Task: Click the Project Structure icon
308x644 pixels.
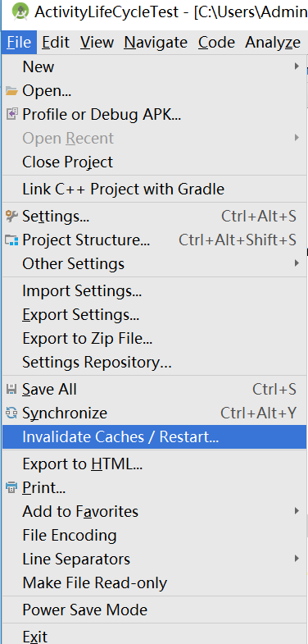Action: [11, 240]
